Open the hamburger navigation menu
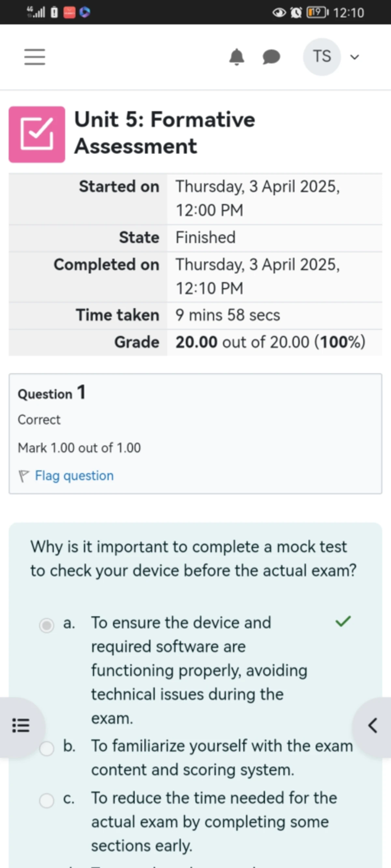 click(35, 57)
